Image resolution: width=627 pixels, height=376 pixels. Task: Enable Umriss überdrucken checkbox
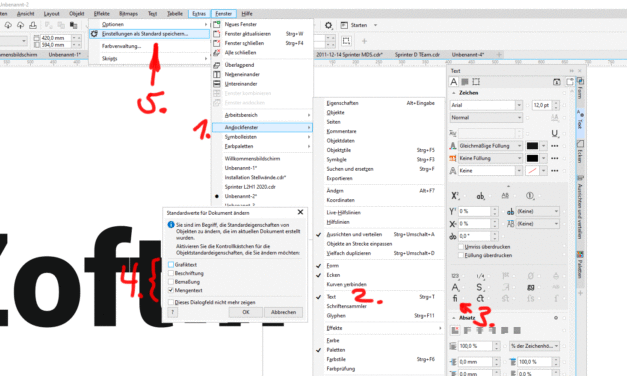tap(461, 247)
